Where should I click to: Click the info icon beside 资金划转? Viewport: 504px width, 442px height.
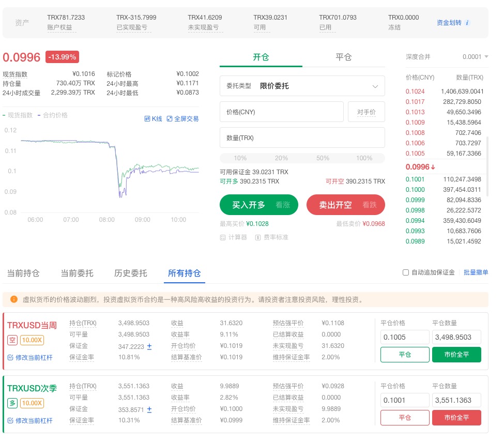point(467,23)
